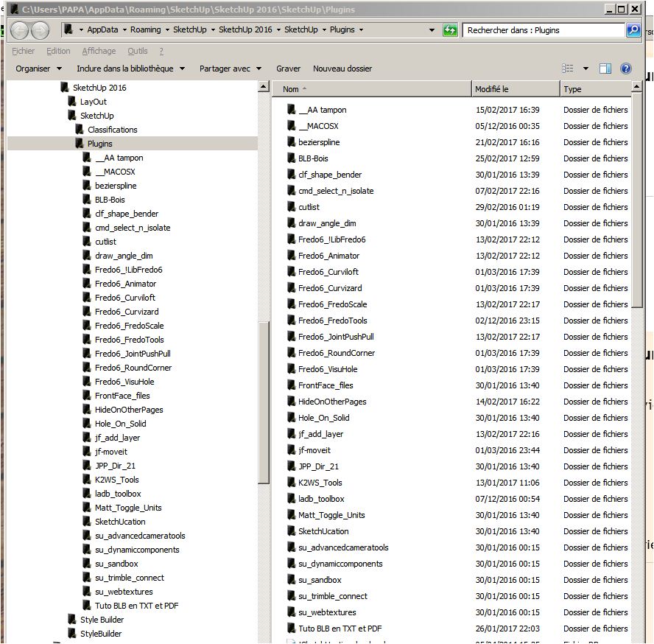Viewport: 654px width, 644px height.
Task: Toggle the preview pane icon
Action: [x=605, y=69]
